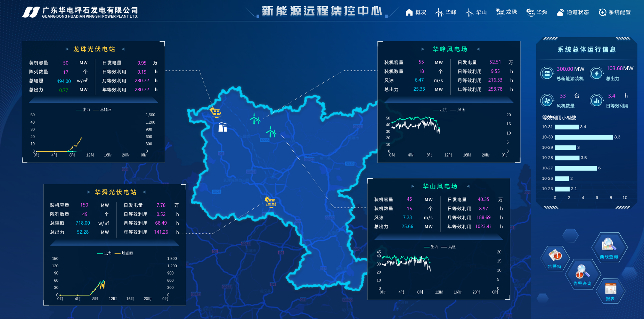Click the thermal power plant icon on map
This screenshot has width=644, height=319.
[x=223, y=127]
